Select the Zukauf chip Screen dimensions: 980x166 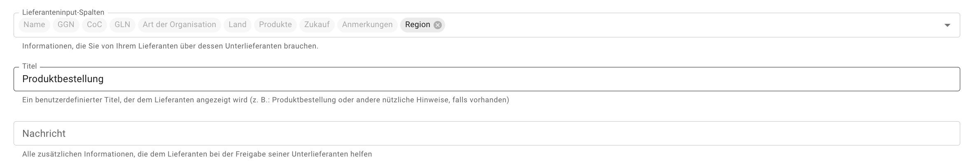[x=317, y=25]
